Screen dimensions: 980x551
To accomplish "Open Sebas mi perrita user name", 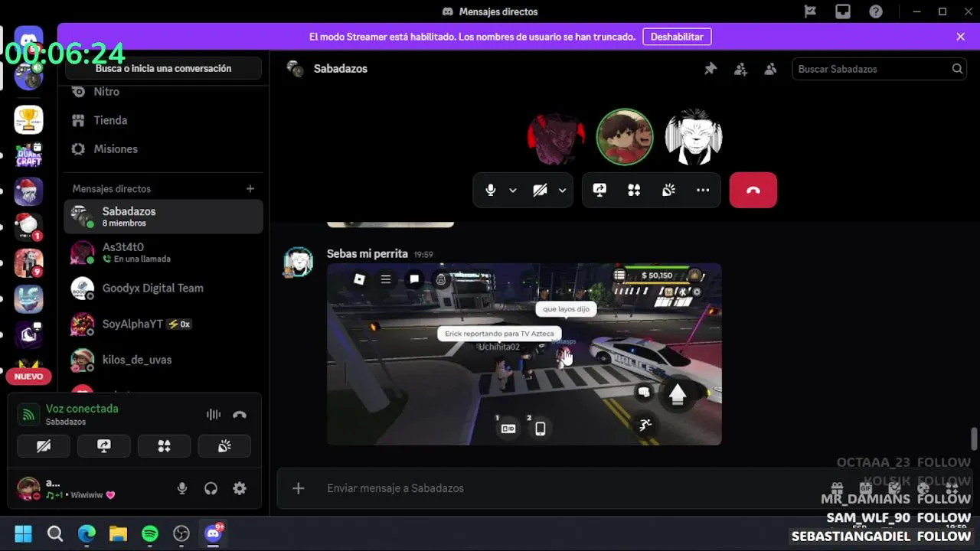I will pyautogui.click(x=367, y=253).
